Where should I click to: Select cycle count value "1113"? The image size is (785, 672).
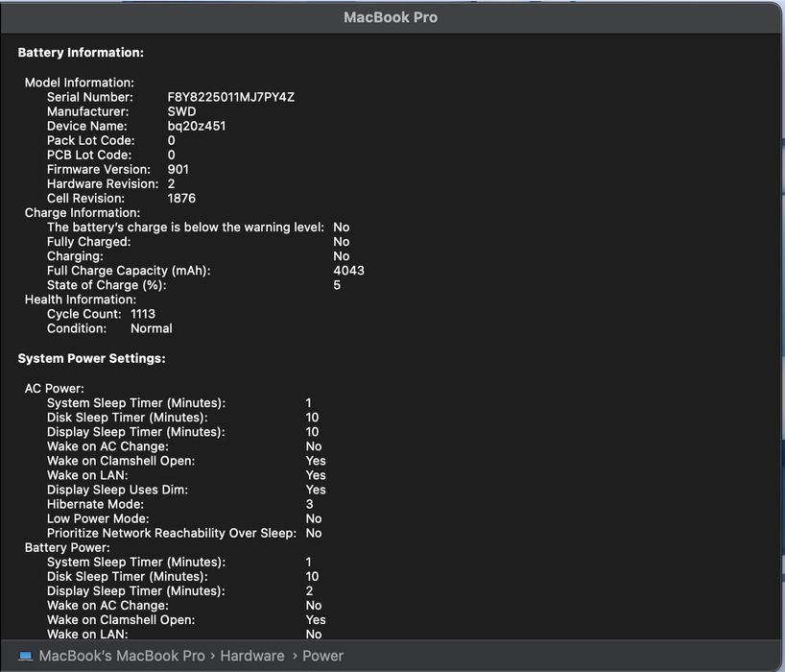click(x=143, y=315)
